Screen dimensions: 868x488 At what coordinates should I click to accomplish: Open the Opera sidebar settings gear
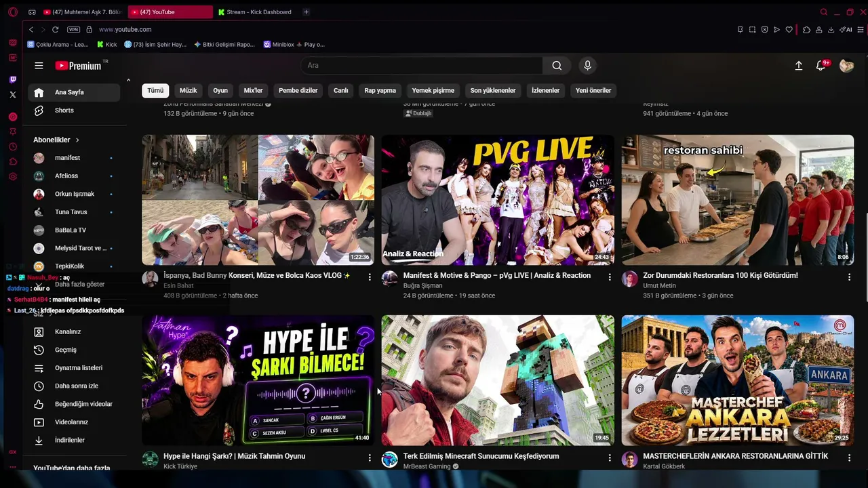click(x=12, y=176)
